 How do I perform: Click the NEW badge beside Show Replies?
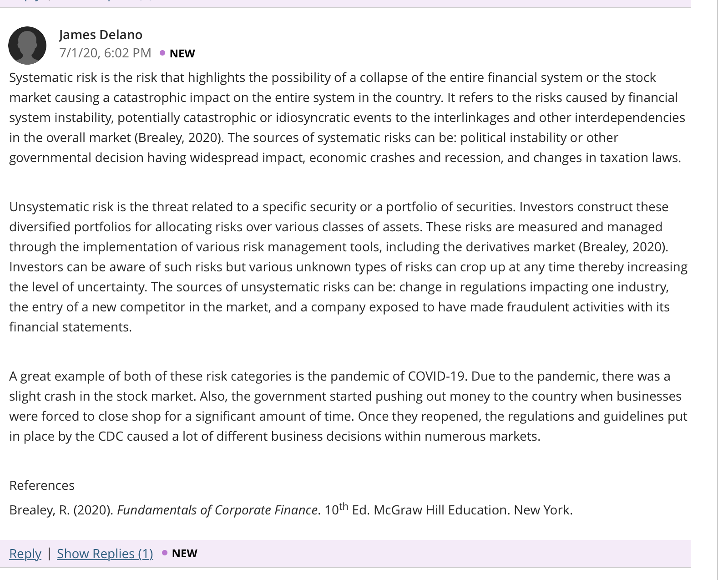pyautogui.click(x=184, y=553)
